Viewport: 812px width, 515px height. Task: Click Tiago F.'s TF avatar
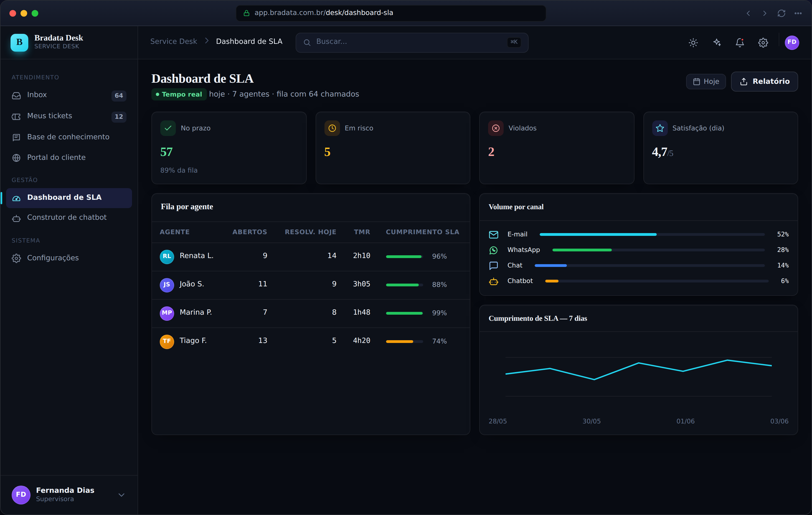[x=167, y=342]
